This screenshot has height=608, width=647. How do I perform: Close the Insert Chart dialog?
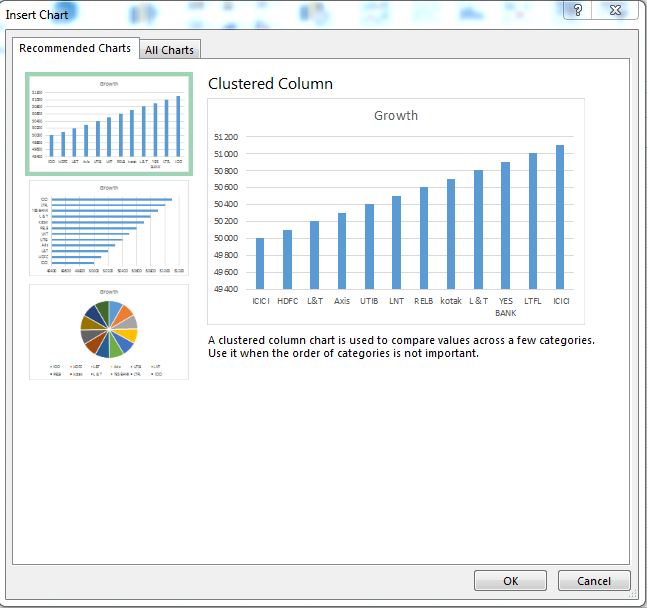coord(615,10)
